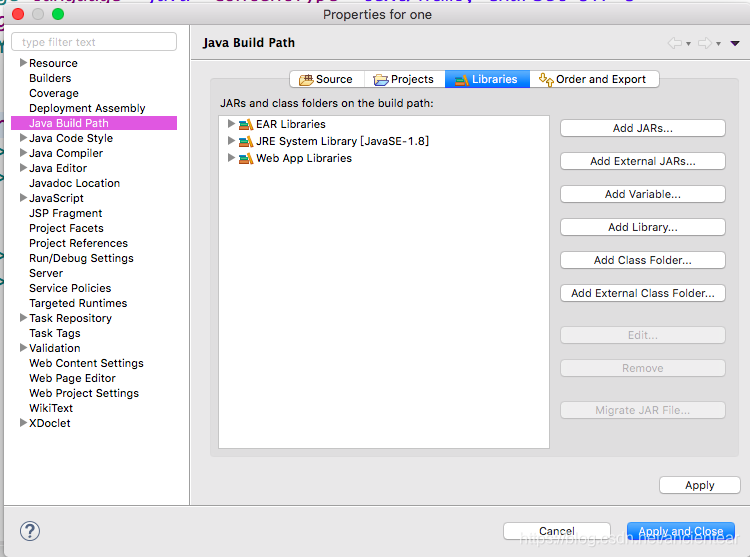750x557 pixels.
Task: Open Javadoc Location settings
Action: pyautogui.click(x=75, y=183)
